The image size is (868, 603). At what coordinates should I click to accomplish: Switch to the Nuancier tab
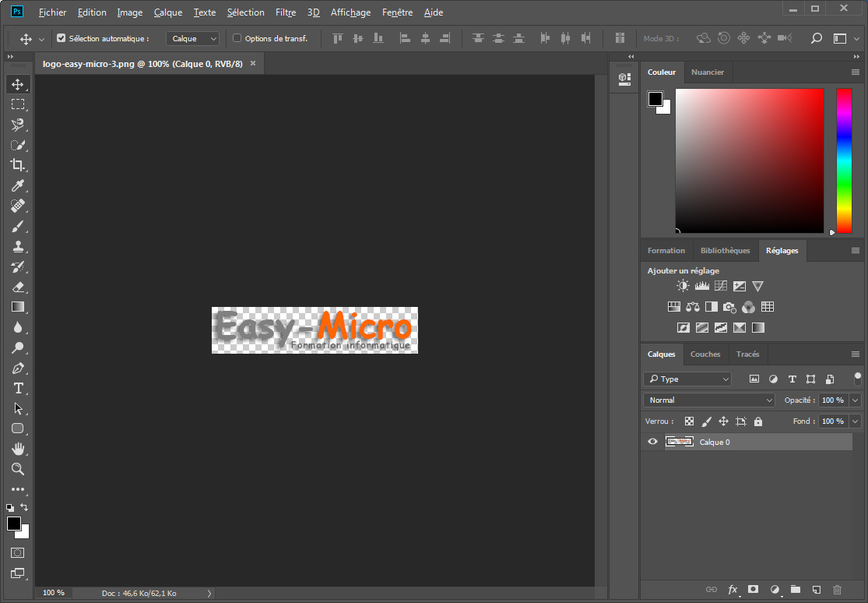pos(708,72)
